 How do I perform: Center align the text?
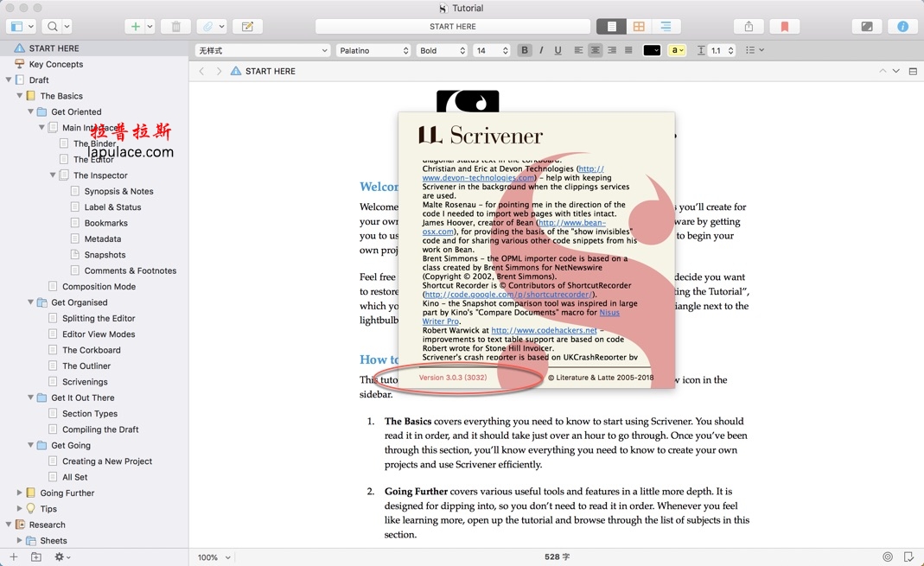click(596, 51)
